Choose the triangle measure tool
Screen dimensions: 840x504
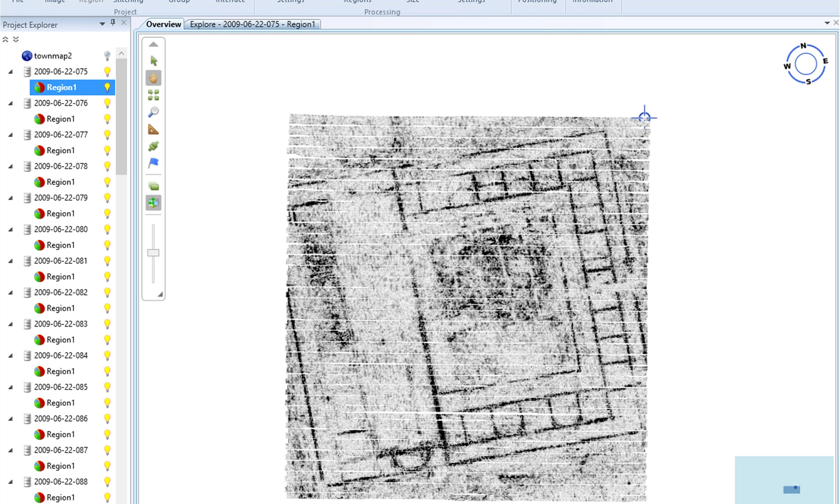point(154,129)
